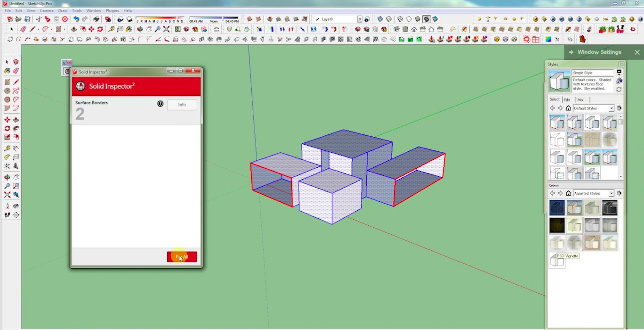
Task: Select the Freehand tool in left toolbar
Action: (x=16, y=91)
